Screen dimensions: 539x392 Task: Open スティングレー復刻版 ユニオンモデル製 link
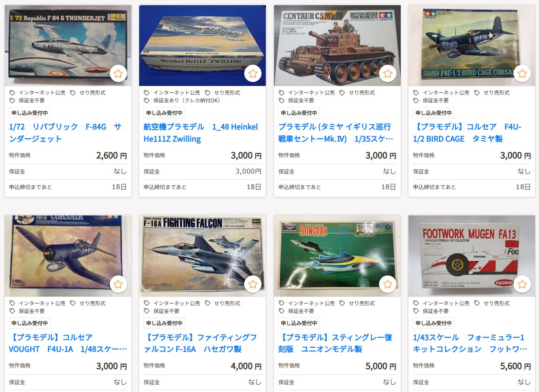coord(335,343)
